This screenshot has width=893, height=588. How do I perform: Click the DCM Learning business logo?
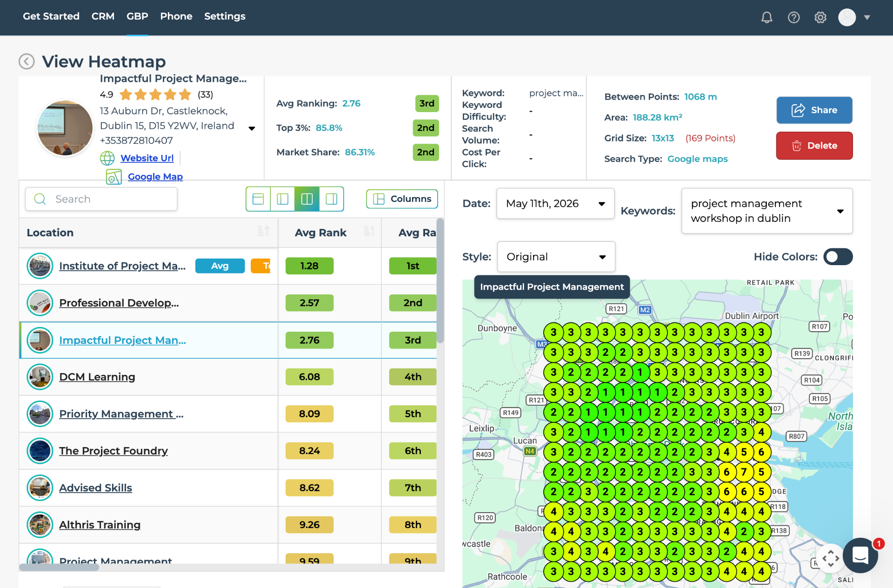pyautogui.click(x=40, y=377)
